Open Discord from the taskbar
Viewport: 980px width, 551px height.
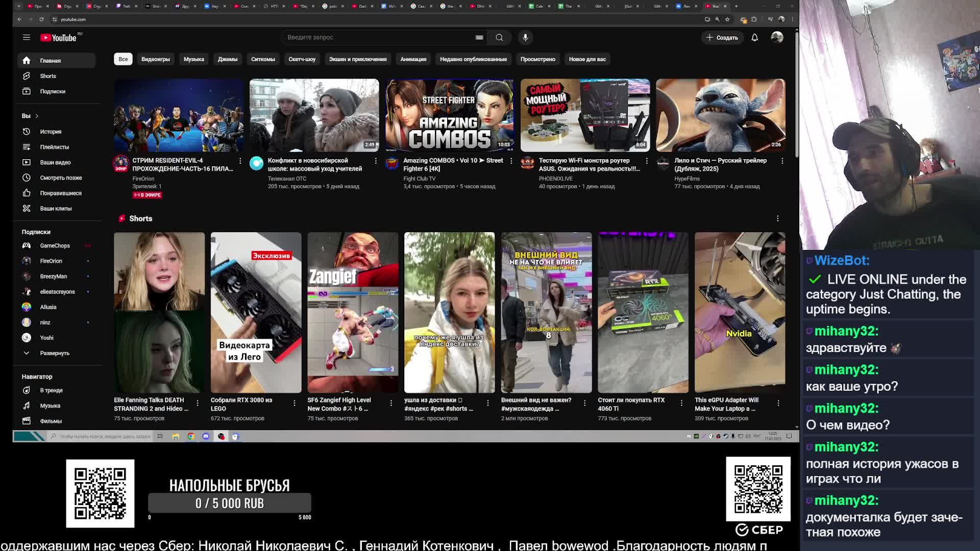click(x=206, y=436)
